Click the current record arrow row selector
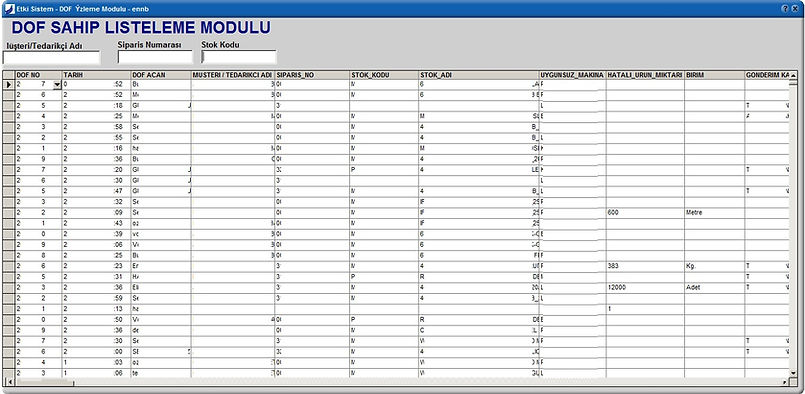The image size is (805, 394). click(x=9, y=85)
